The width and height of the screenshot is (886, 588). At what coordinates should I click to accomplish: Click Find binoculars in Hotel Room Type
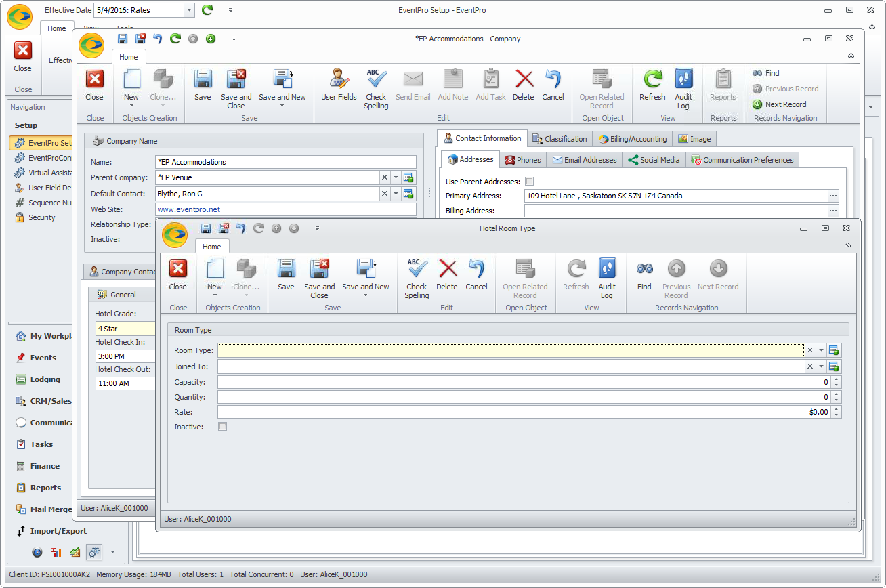(x=644, y=275)
